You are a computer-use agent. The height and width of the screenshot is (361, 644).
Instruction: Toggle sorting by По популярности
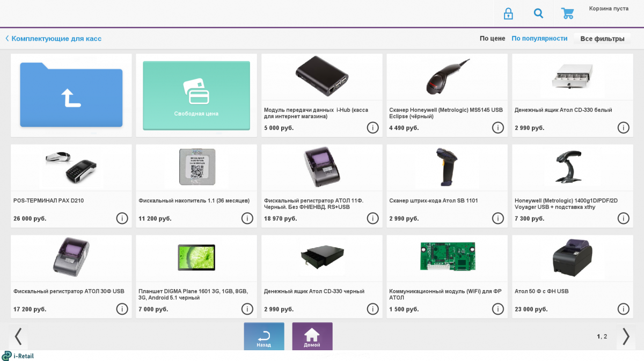coord(539,38)
